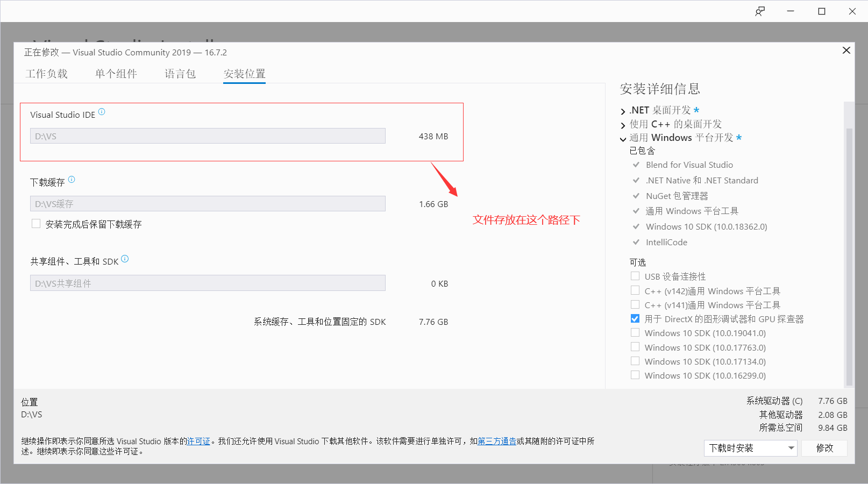Uncheck 用于 DirectX 的图形调试器和 GPU 探查器
Image resolution: width=868 pixels, height=484 pixels.
635,318
